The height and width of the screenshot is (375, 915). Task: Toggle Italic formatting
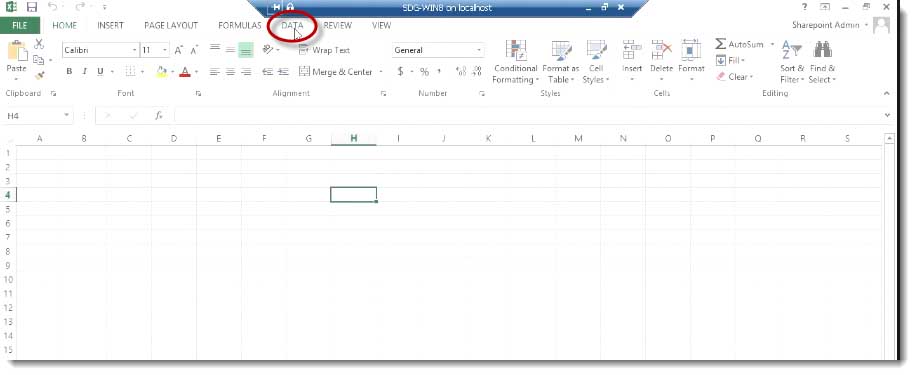pos(85,72)
